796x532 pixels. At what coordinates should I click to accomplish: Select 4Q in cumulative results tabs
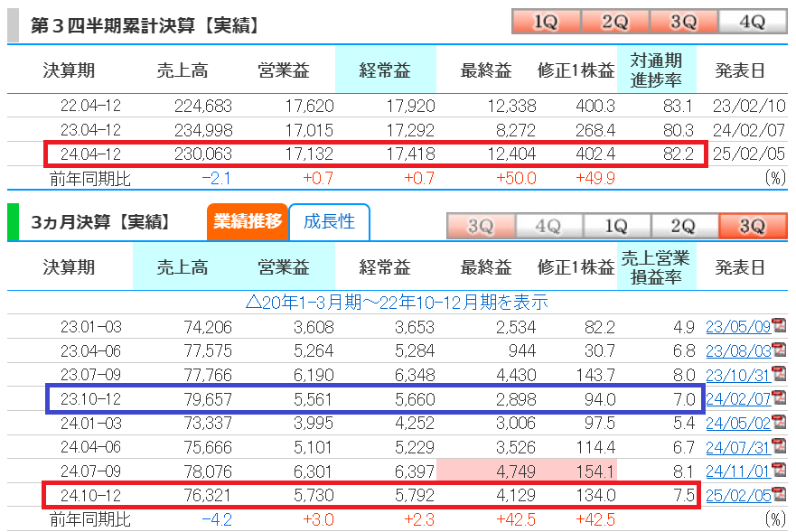coord(753,22)
